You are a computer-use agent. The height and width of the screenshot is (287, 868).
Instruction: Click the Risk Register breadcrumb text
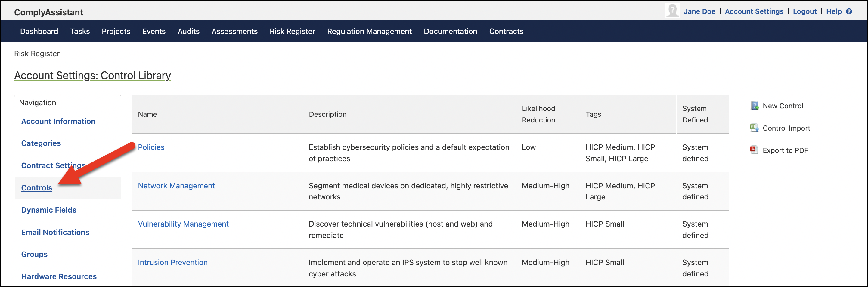[x=37, y=54]
